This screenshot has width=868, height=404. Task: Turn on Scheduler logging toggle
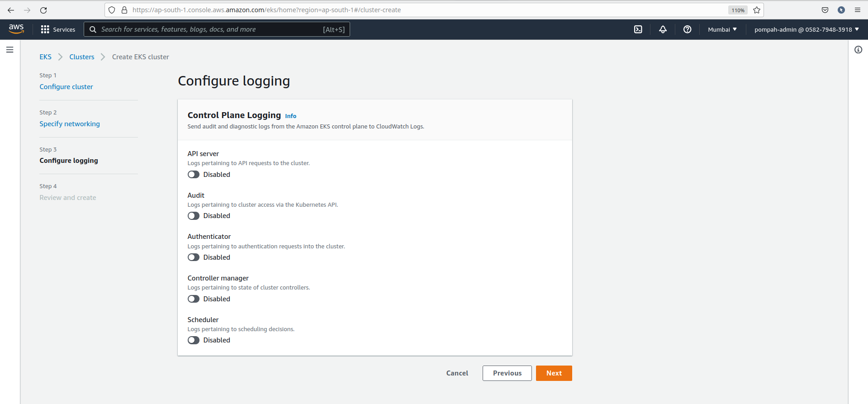point(194,340)
